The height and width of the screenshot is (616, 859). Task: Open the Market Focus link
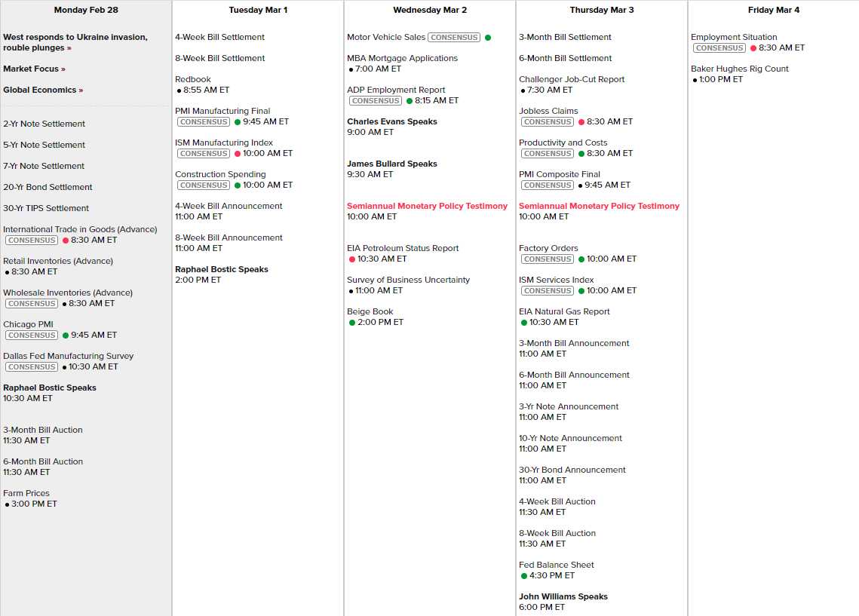(34, 69)
